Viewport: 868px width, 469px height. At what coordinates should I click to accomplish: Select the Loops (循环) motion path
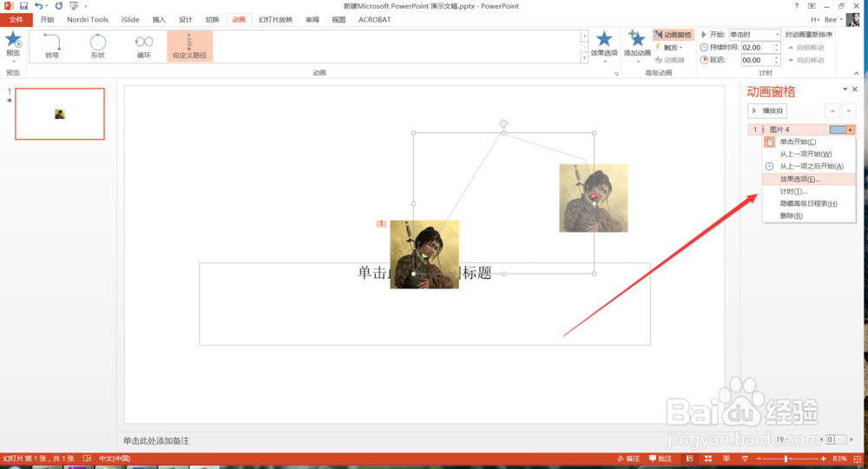pos(144,46)
